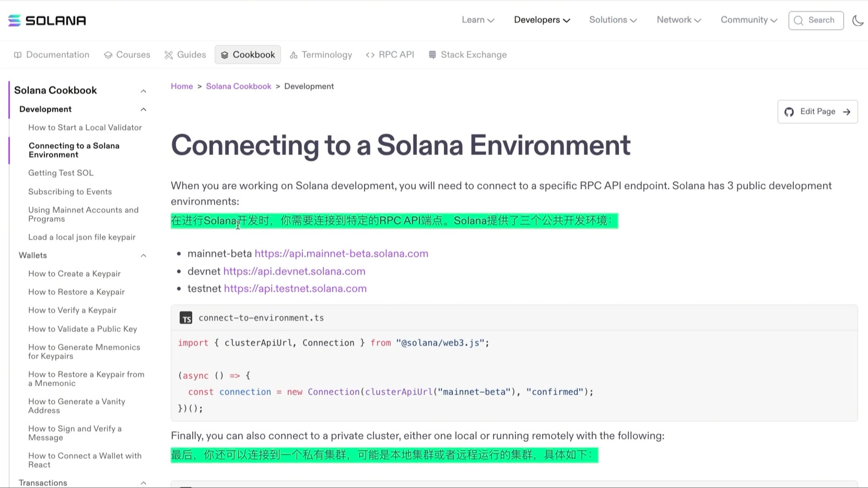
Task: Expand the Solutions menu
Action: click(613, 20)
